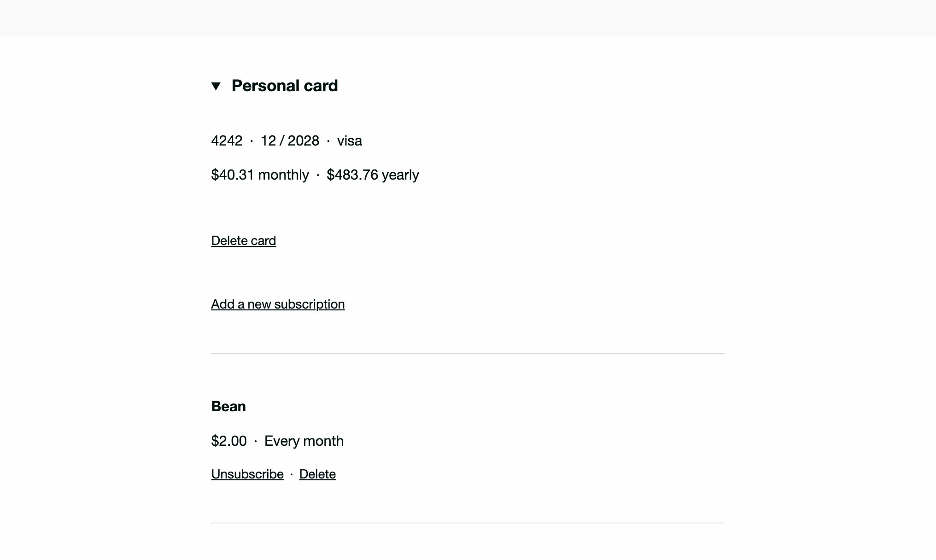This screenshot has width=936, height=560.
Task: Open the Delete card link
Action: tap(244, 240)
